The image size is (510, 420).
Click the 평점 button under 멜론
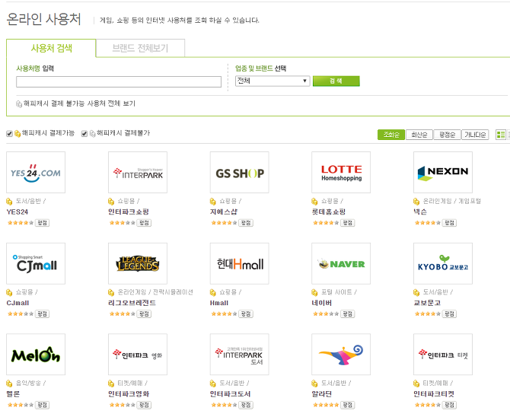43,405
